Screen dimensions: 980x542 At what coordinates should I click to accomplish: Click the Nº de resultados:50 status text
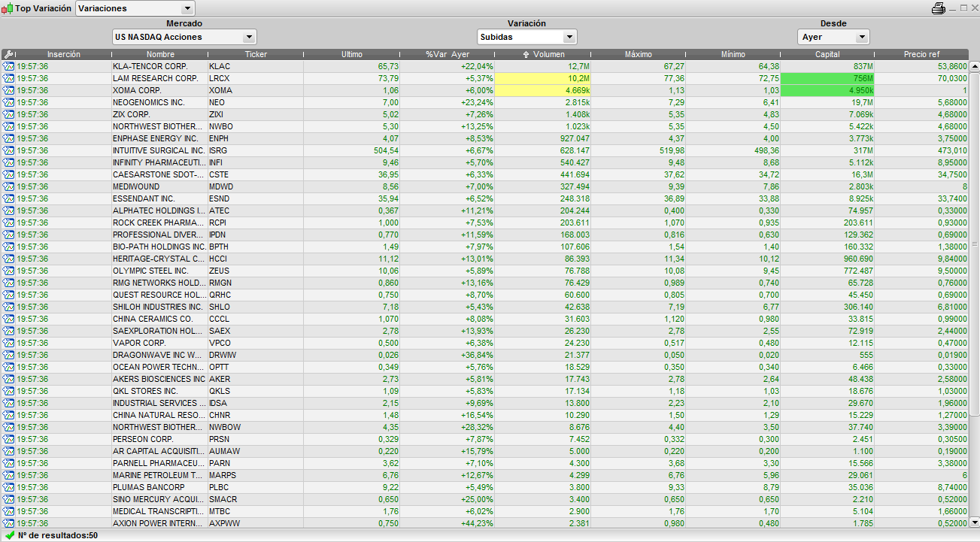tap(58, 535)
